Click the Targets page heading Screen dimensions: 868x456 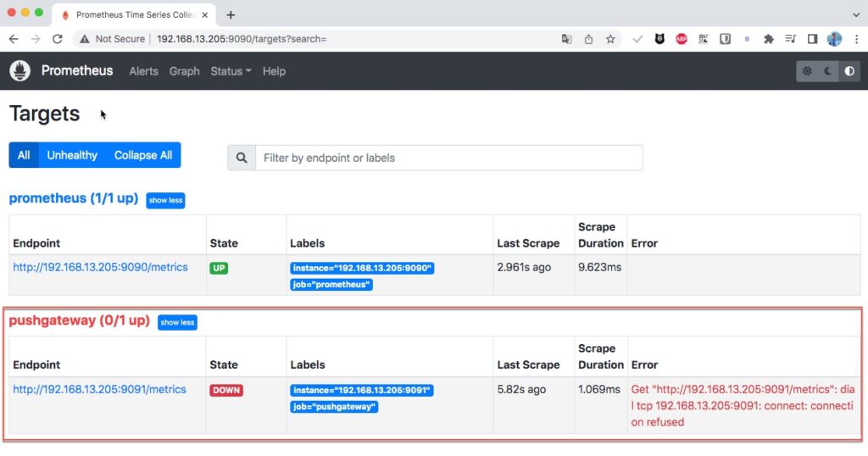(x=44, y=114)
